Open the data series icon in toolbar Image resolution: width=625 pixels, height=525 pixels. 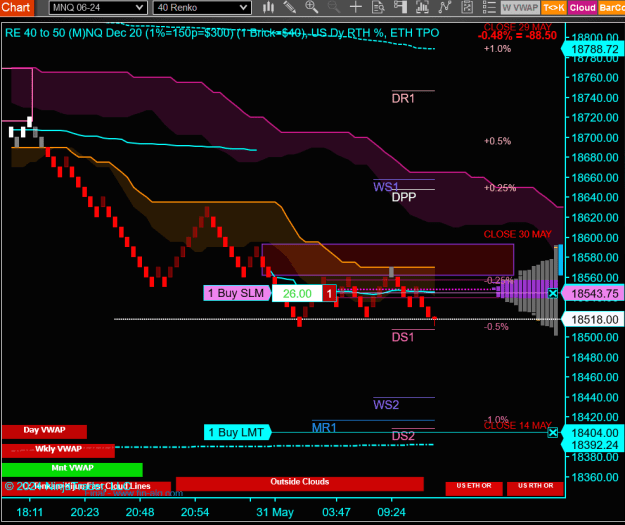click(x=422, y=7)
